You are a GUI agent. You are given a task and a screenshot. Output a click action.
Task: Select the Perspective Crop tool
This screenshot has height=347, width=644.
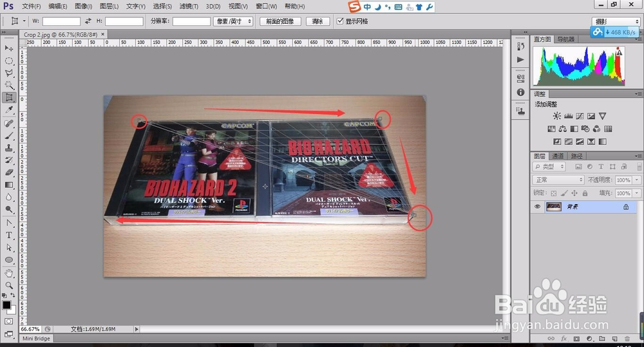pyautogui.click(x=8, y=97)
